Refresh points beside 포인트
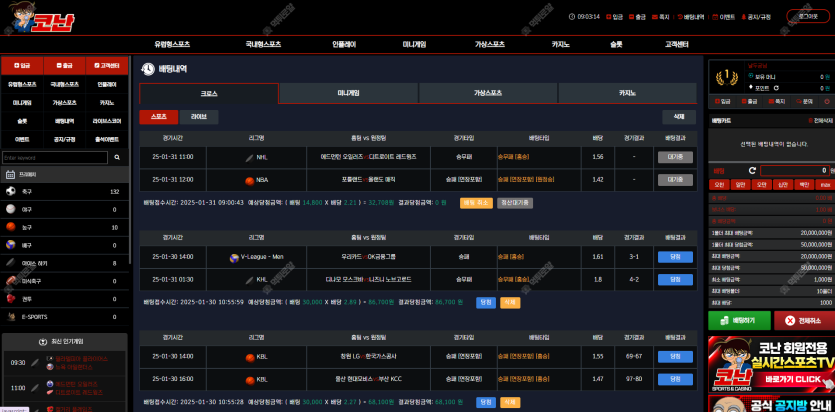835x412 pixels. coord(776,88)
